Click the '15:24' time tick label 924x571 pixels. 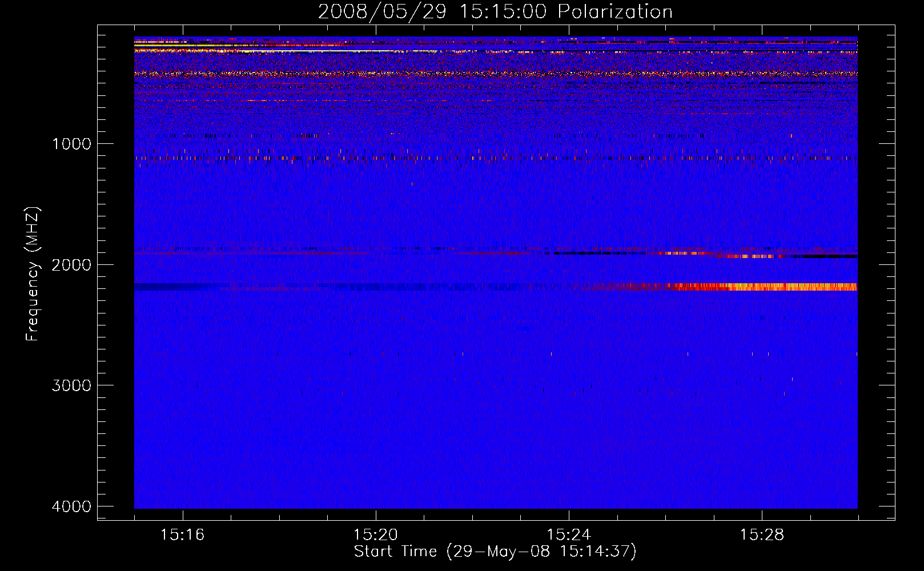569,535
